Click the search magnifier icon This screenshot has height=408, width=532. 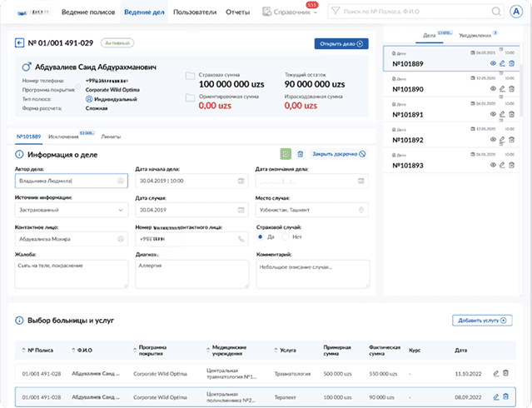coord(496,12)
